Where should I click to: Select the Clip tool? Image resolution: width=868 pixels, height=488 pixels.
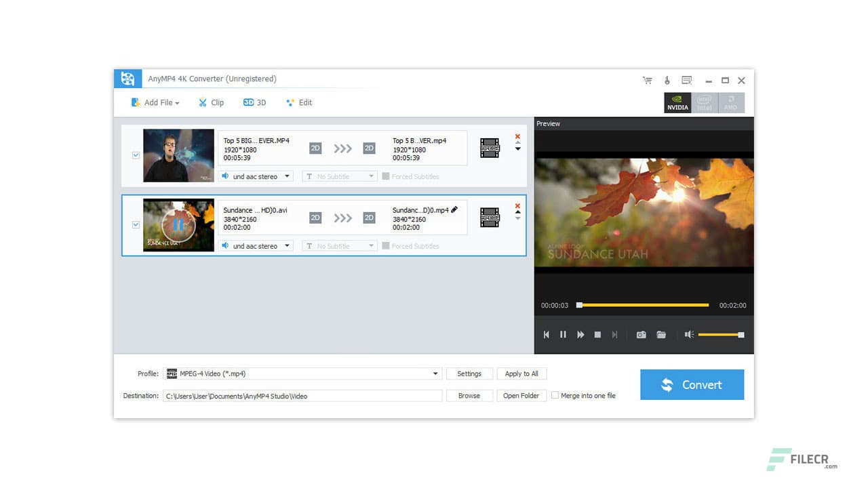pyautogui.click(x=211, y=102)
